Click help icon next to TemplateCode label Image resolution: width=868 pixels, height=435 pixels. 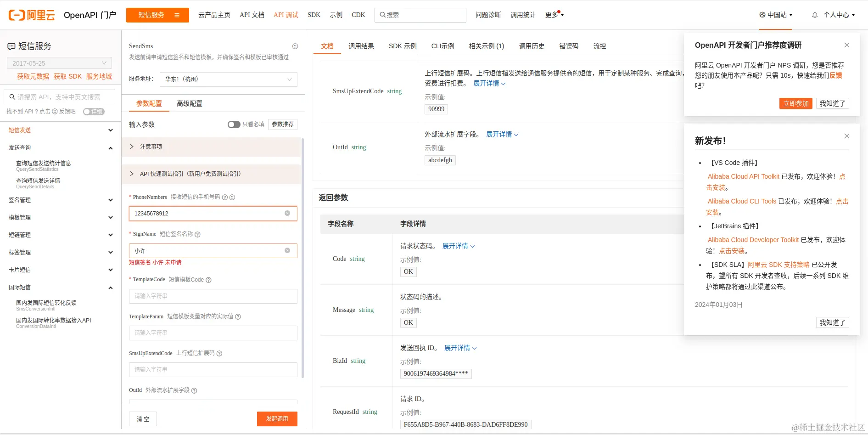click(x=208, y=280)
